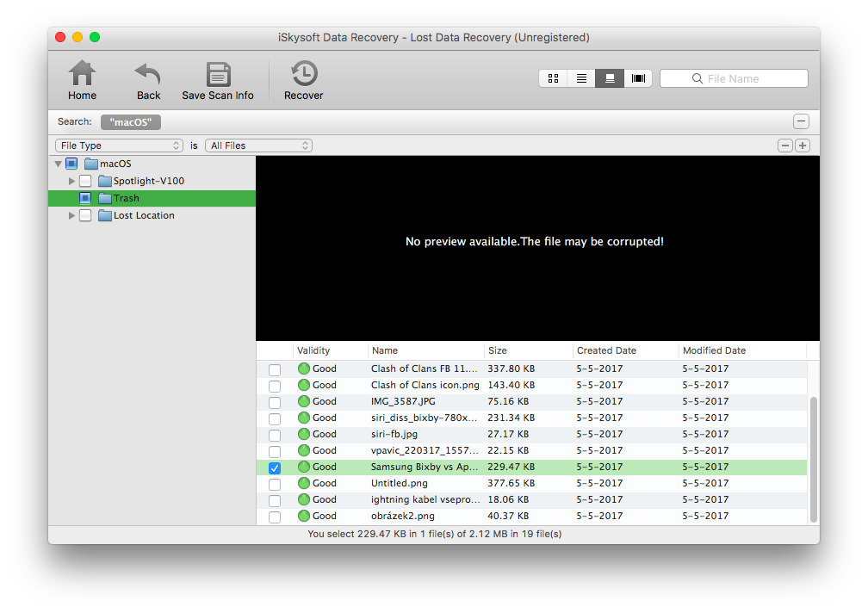Sort by Created Date column header
The image size is (868, 613).
click(625, 350)
